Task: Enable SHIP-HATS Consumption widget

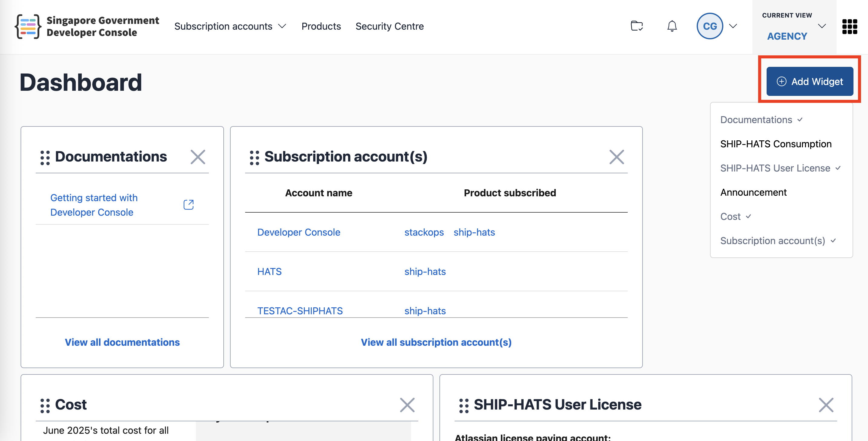Action: (x=776, y=144)
